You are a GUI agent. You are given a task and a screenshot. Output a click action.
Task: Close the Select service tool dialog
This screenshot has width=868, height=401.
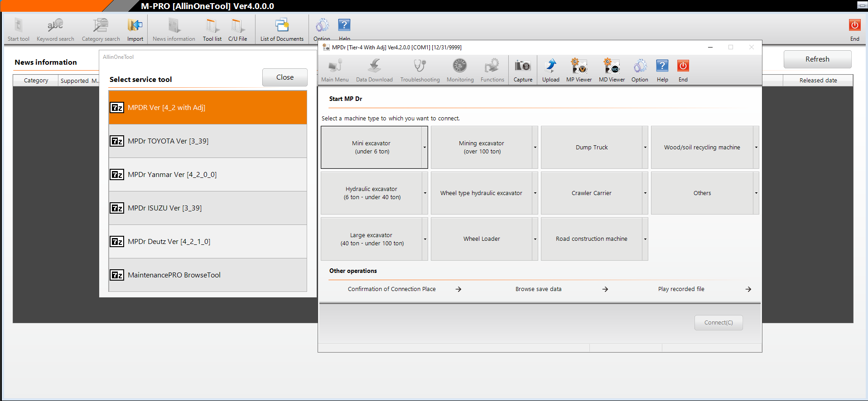[x=285, y=77]
